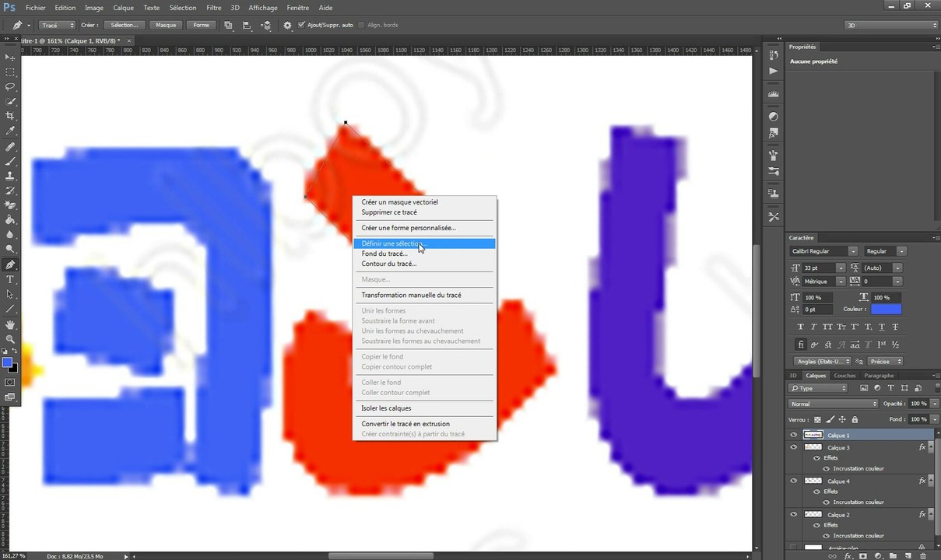941x560 pixels.
Task: Open path operations icon in options bar
Action: coord(229,25)
